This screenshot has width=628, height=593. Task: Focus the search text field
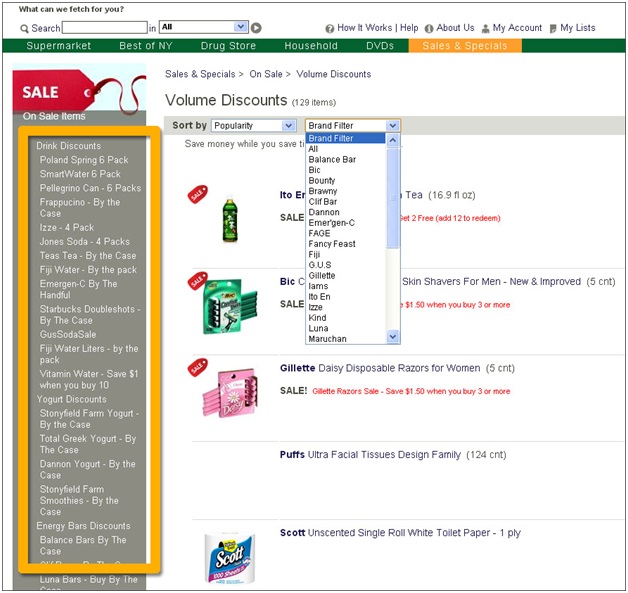click(x=105, y=28)
